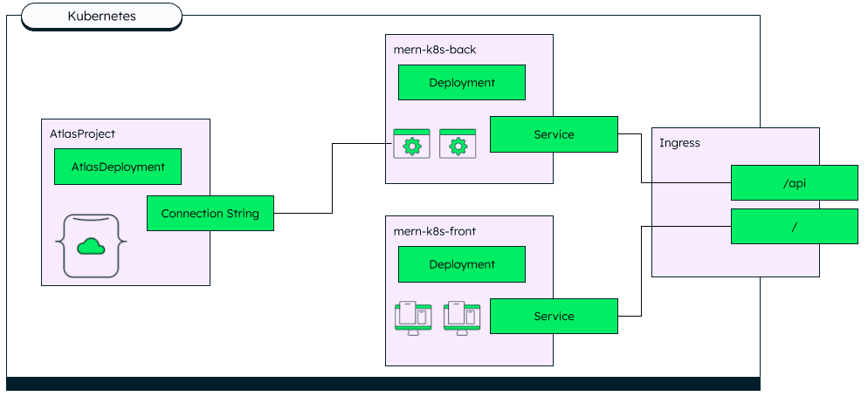The image size is (868, 396).
Task: Select the Deployment box in mern-k8s-back
Action: [462, 83]
